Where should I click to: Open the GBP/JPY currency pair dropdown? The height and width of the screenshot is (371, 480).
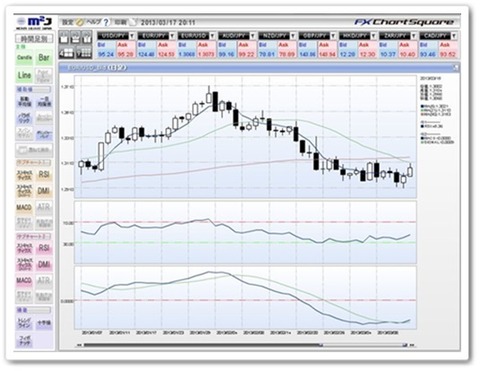[333, 36]
